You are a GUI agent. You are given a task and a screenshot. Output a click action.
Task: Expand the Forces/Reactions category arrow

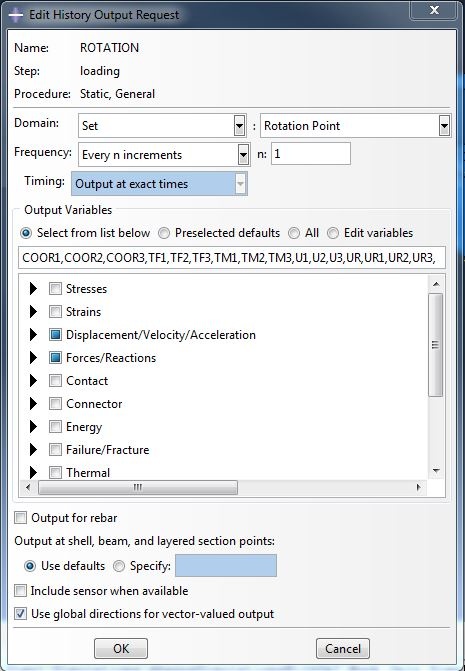tap(33, 358)
